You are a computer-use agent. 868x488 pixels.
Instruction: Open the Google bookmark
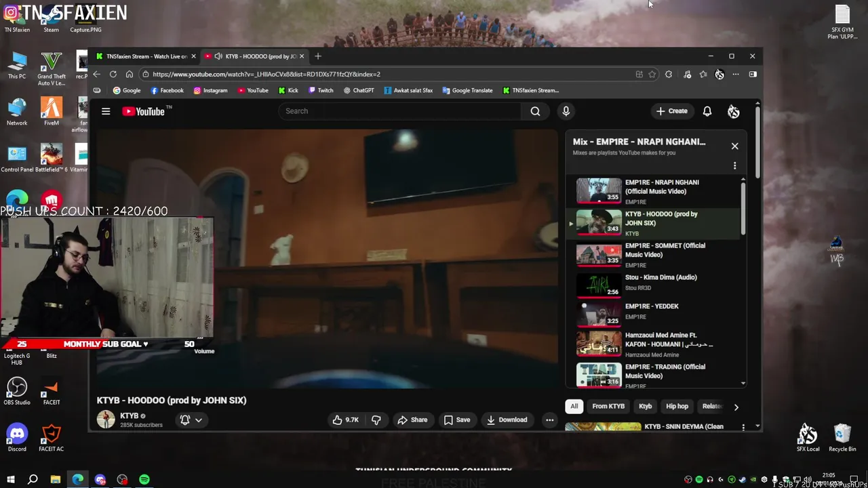tap(127, 90)
